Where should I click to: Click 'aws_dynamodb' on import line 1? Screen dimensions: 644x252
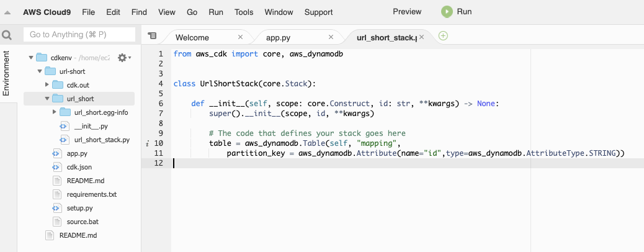[x=316, y=54]
